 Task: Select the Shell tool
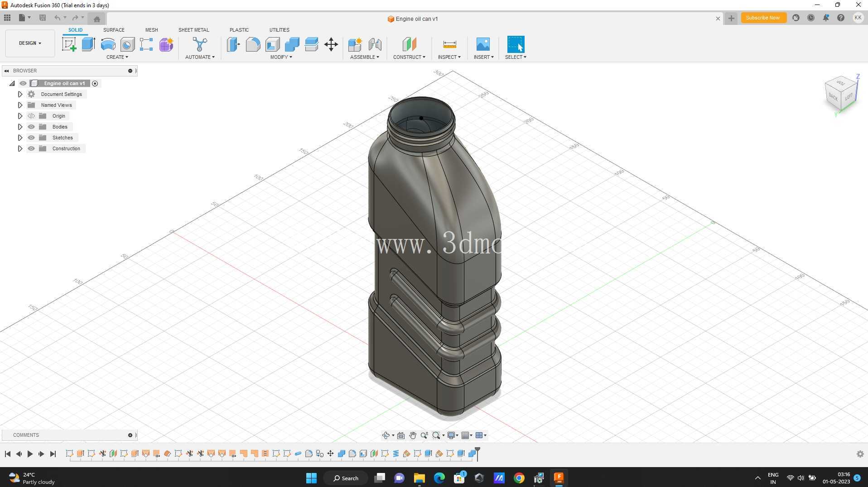click(272, 44)
